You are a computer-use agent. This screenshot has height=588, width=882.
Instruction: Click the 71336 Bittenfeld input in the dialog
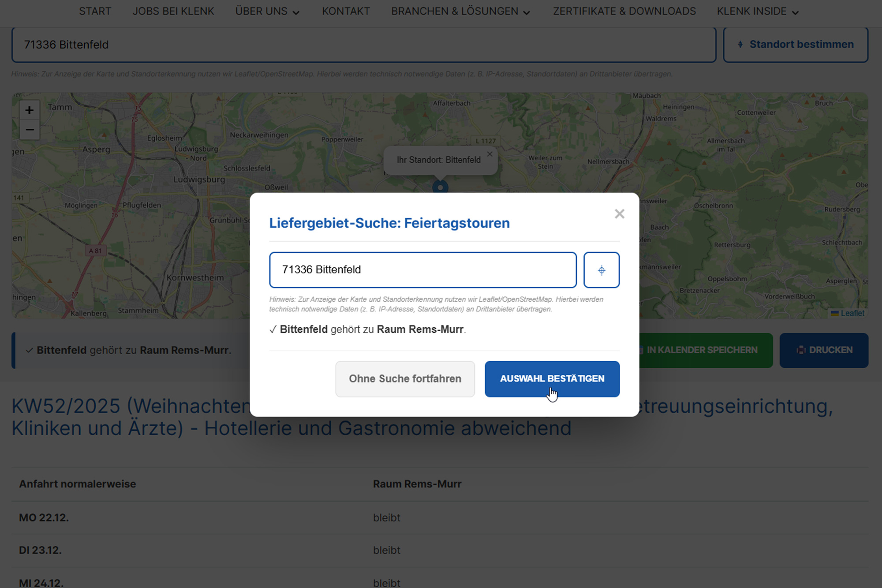click(422, 270)
